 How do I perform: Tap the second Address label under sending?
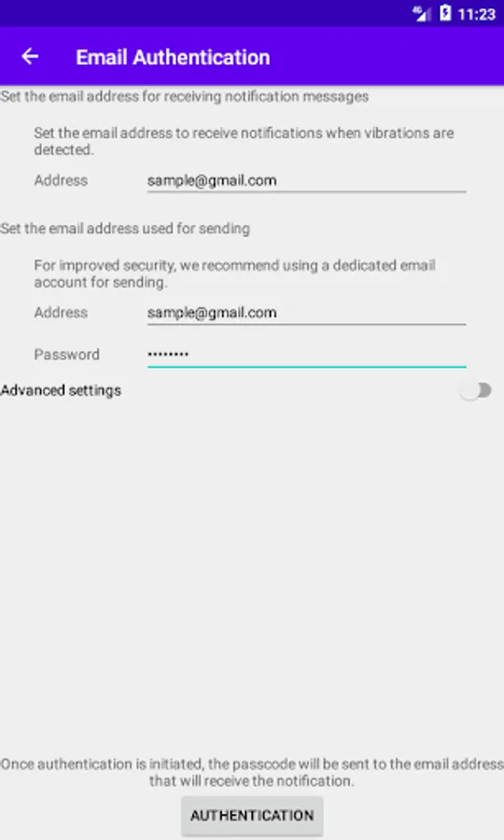[x=61, y=313]
